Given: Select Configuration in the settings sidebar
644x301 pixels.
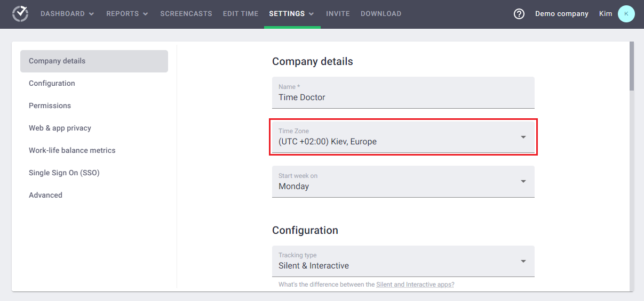Looking at the screenshot, I should coord(52,83).
